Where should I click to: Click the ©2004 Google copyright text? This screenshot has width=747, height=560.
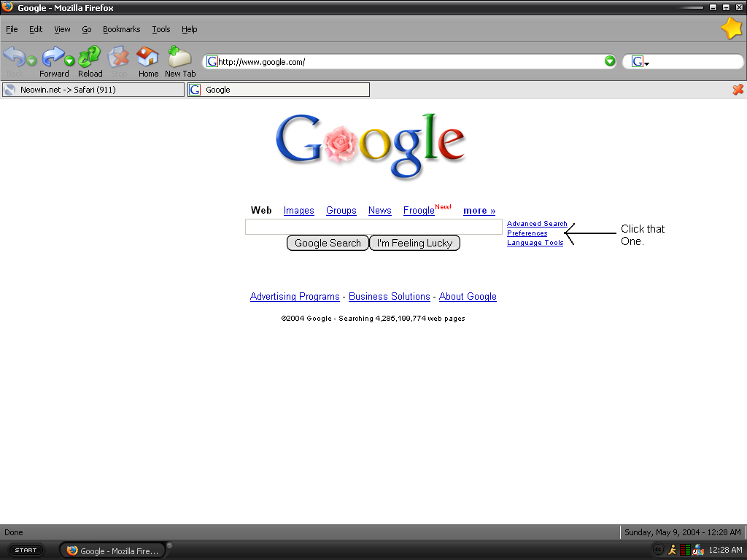(x=373, y=319)
